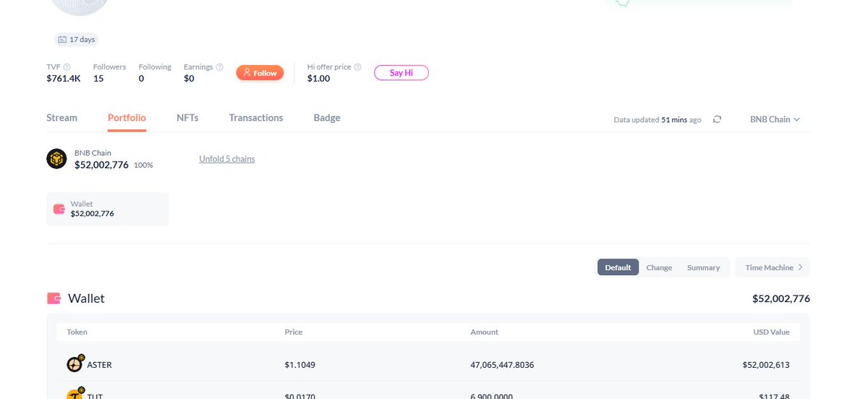This screenshot has width=868, height=399.
Task: Click the TVF info question mark icon
Action: point(67,67)
